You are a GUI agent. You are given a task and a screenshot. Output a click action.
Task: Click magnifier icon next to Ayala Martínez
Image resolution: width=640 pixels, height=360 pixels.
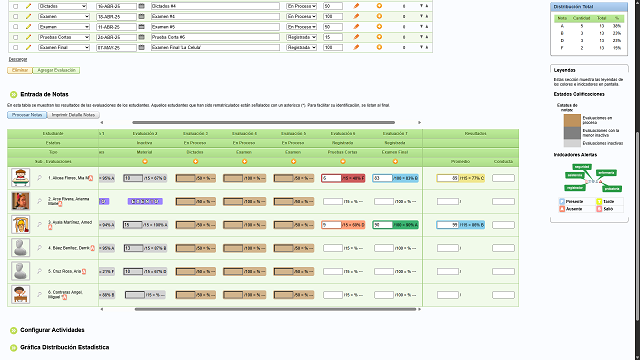pyautogui.click(x=40, y=224)
